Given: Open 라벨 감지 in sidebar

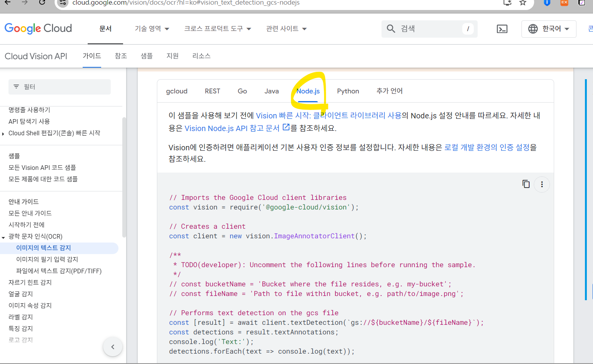Looking at the screenshot, I should point(21,317).
